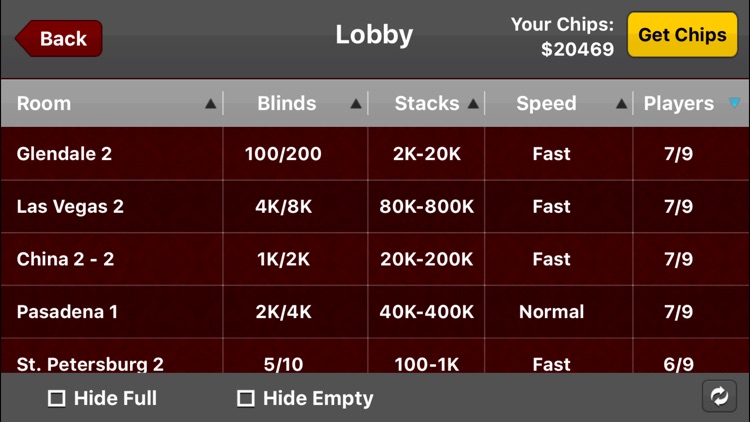
Task: Click the Room column header
Action: click(44, 104)
